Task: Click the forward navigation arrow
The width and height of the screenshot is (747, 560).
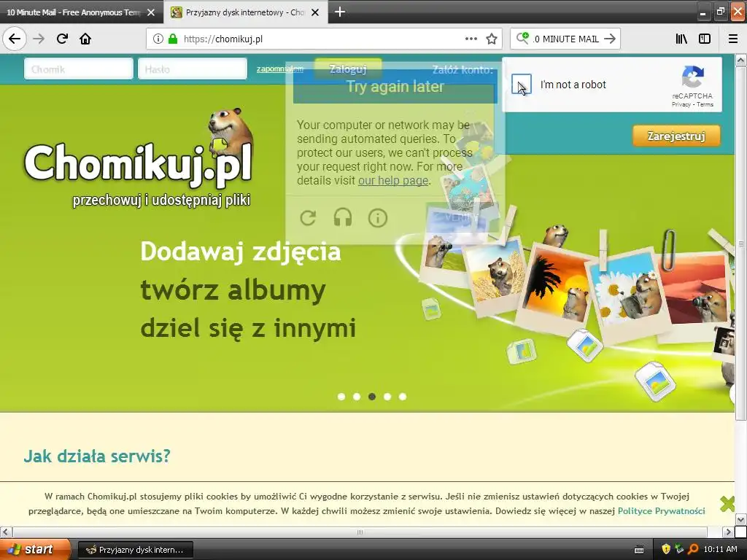Action: [39, 39]
